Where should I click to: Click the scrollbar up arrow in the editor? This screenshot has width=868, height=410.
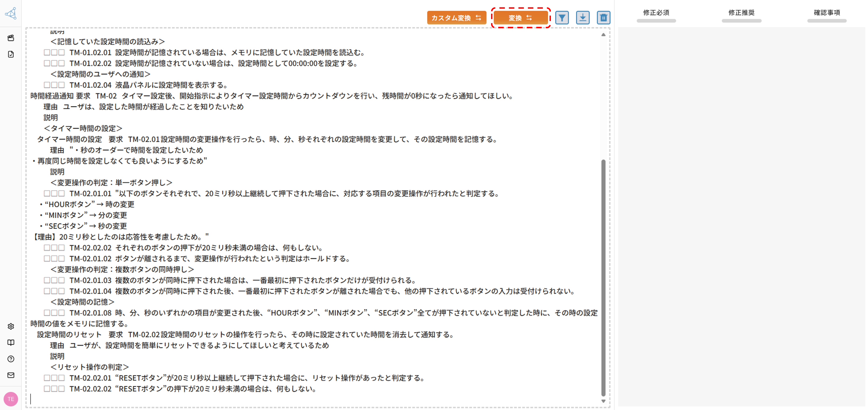[x=603, y=34]
